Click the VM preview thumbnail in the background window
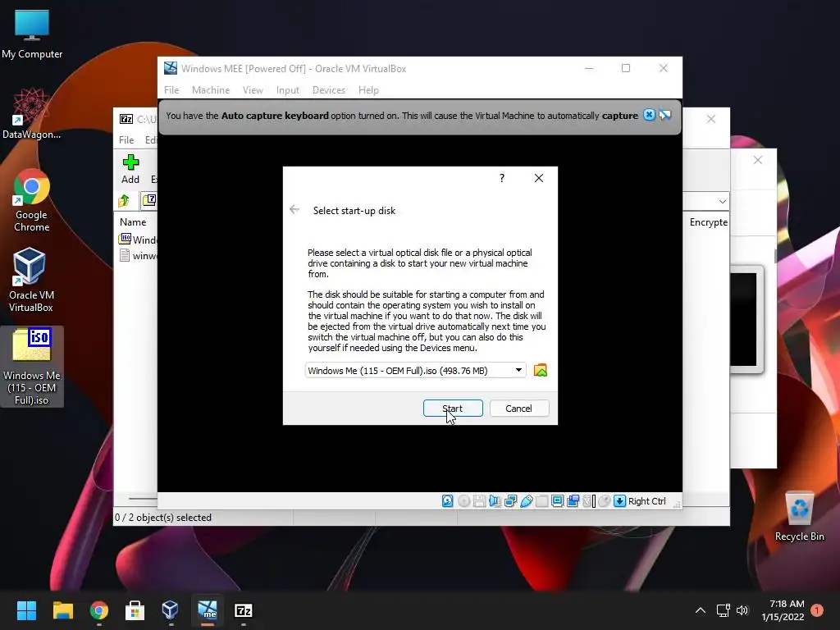The image size is (840, 630). click(746, 319)
